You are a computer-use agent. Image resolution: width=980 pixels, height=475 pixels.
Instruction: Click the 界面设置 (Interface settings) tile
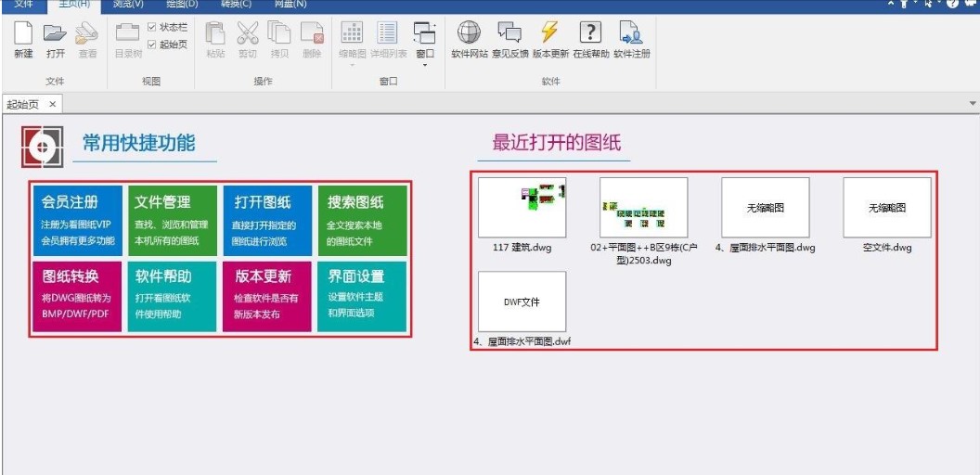[363, 296]
